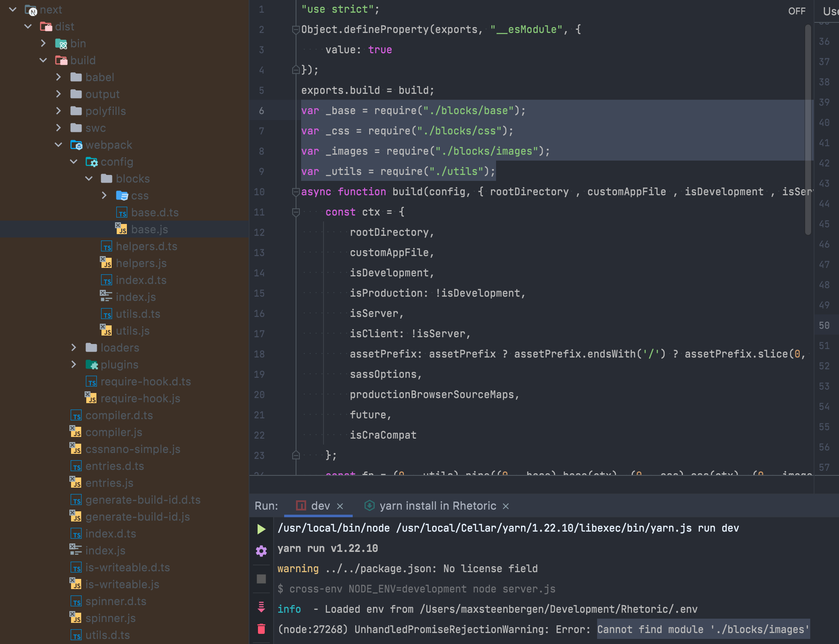
Task: Fold the Object.defineProperty block at line 2
Action: 296,30
